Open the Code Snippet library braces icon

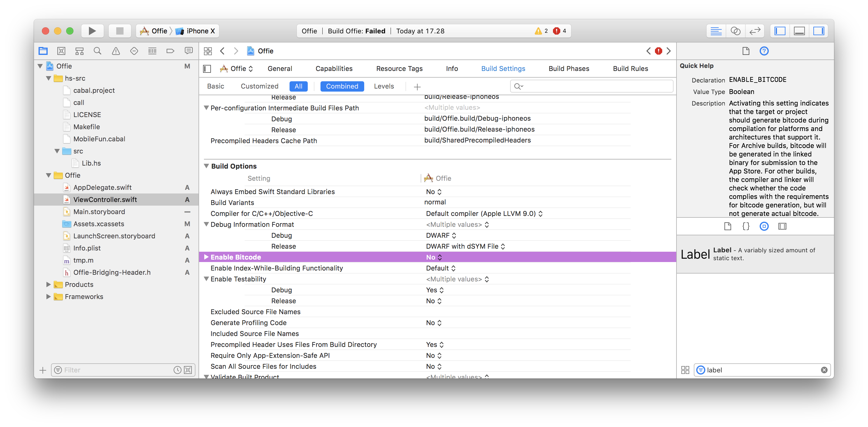pyautogui.click(x=746, y=226)
